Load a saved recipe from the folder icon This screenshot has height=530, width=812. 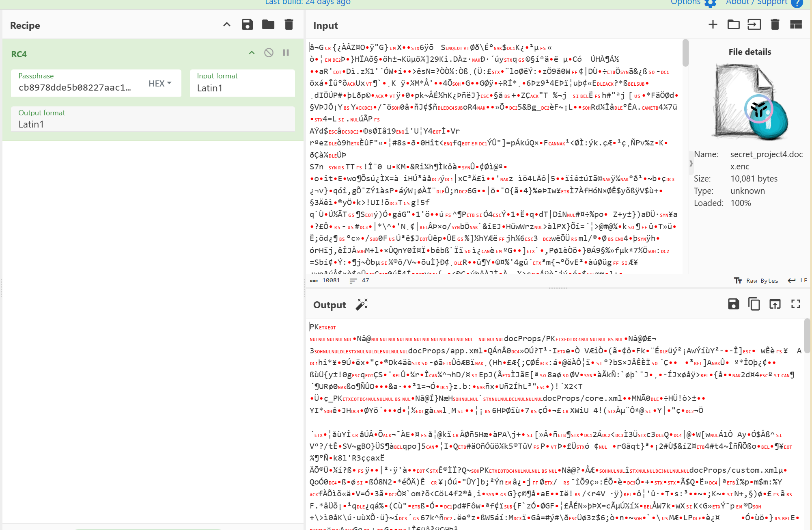tap(268, 25)
